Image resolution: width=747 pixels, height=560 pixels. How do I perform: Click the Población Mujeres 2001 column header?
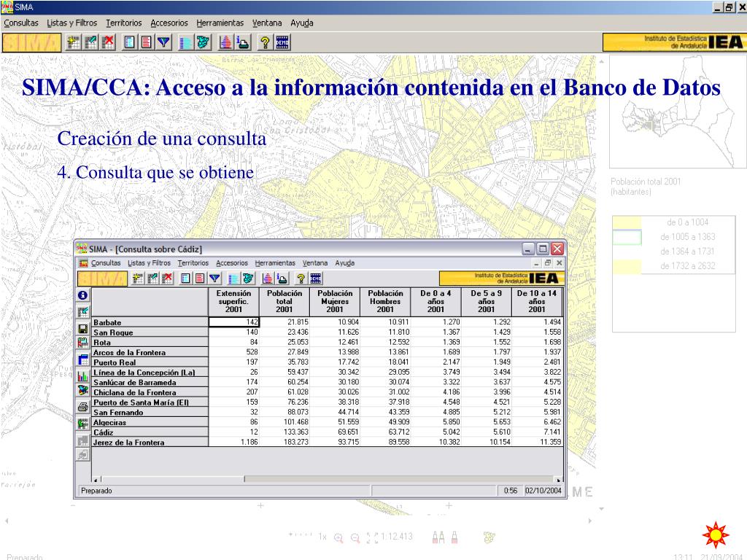pyautogui.click(x=335, y=301)
